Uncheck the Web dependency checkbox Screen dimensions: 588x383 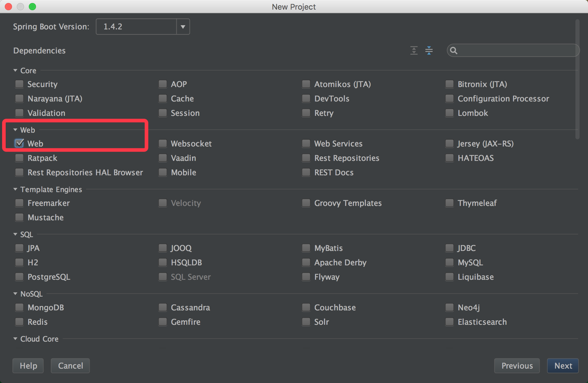click(x=19, y=143)
